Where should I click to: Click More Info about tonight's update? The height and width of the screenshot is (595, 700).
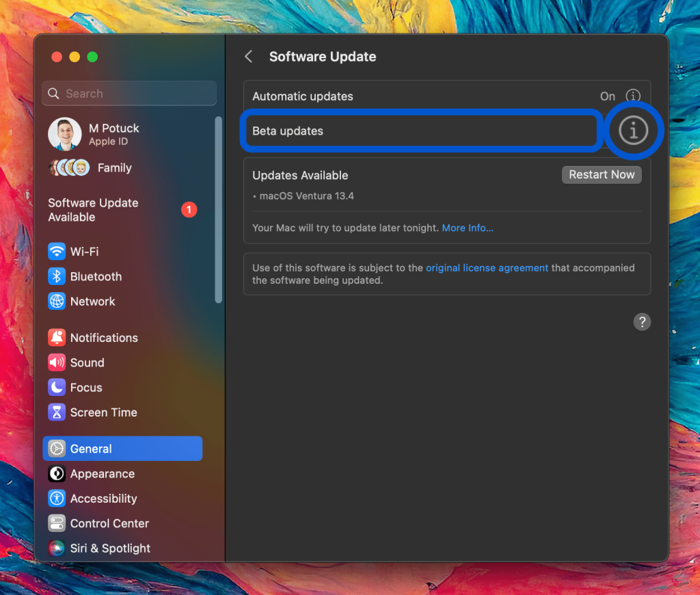pos(468,228)
